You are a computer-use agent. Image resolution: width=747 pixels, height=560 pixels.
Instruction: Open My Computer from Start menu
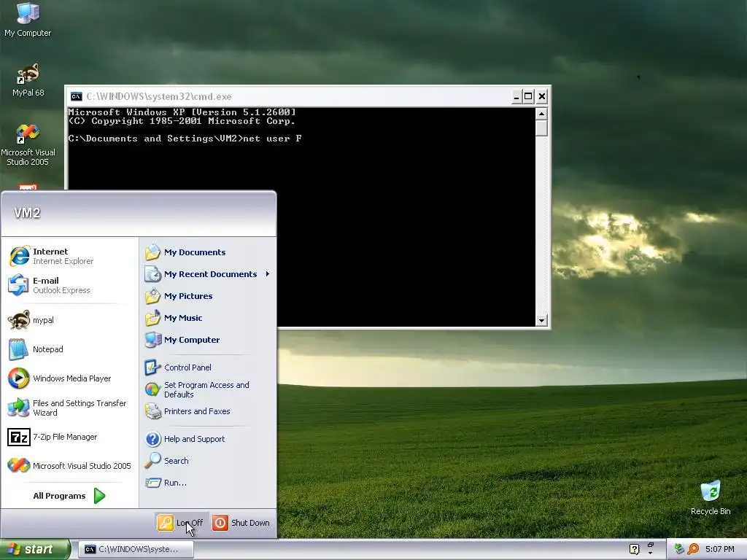[208, 340]
